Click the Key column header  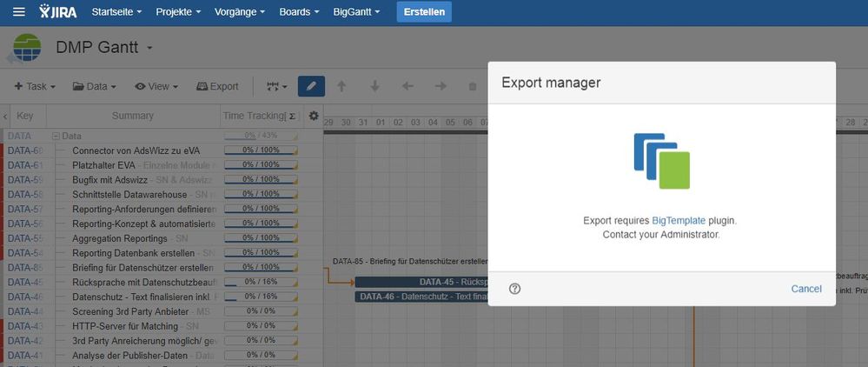pyautogui.click(x=25, y=116)
